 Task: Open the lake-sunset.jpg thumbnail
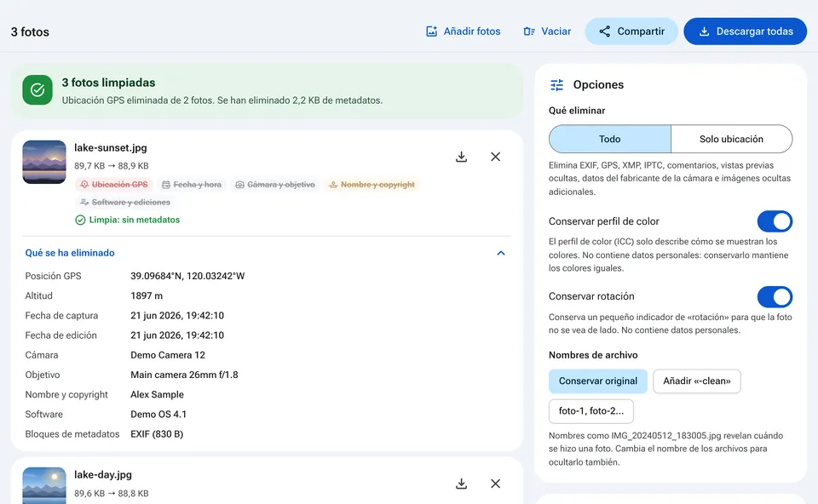click(x=44, y=162)
